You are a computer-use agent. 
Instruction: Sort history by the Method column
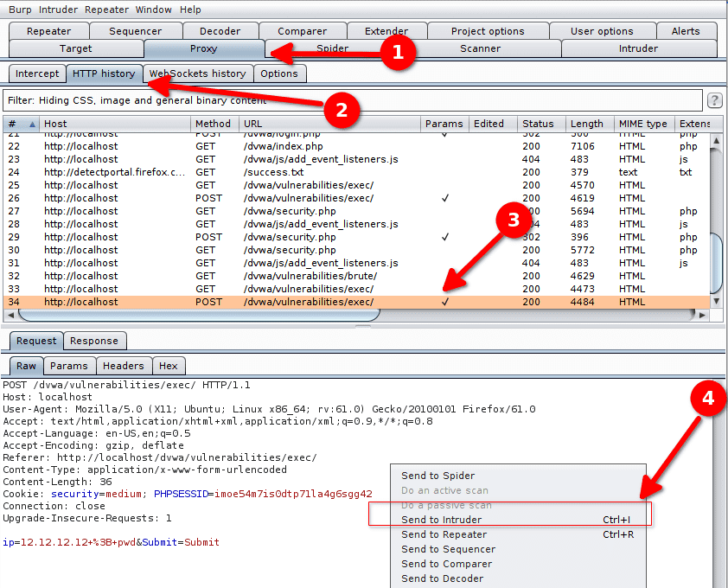coord(213,124)
